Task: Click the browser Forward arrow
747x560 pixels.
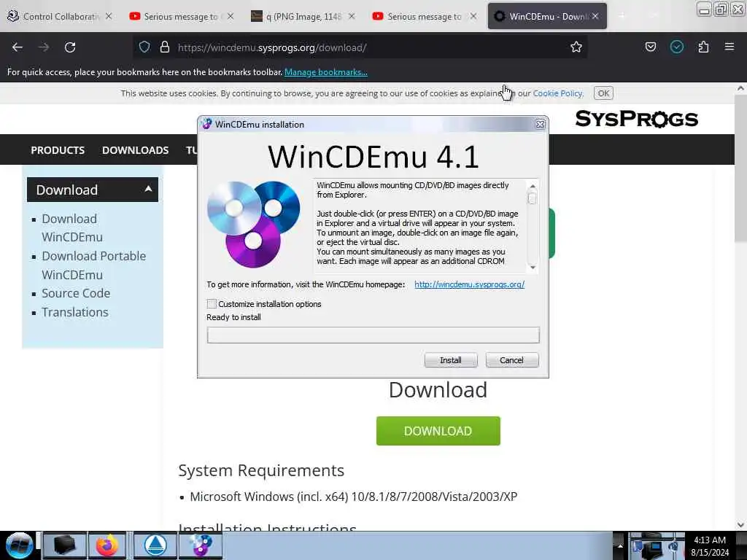Action: point(44,47)
